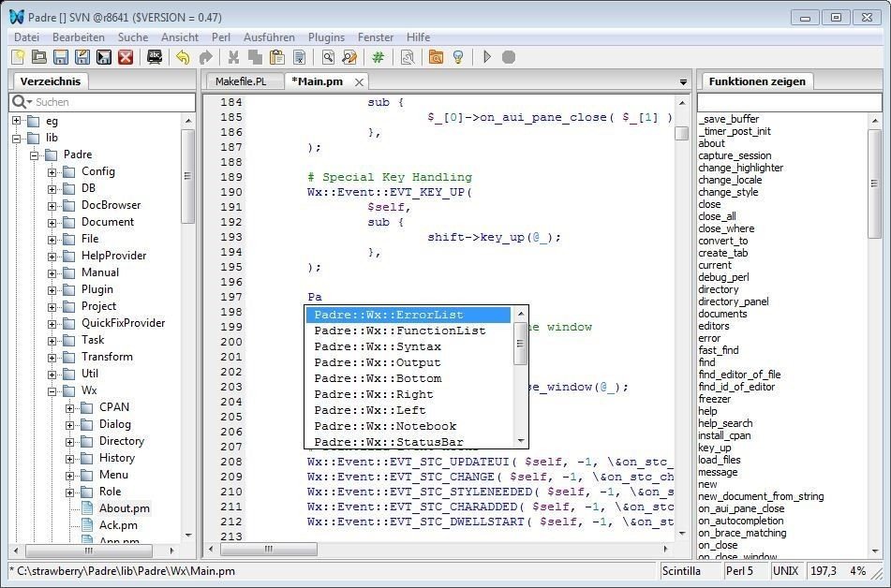Click the editor horizontal scrollbar thumb
The image size is (891, 588).
tap(269, 549)
